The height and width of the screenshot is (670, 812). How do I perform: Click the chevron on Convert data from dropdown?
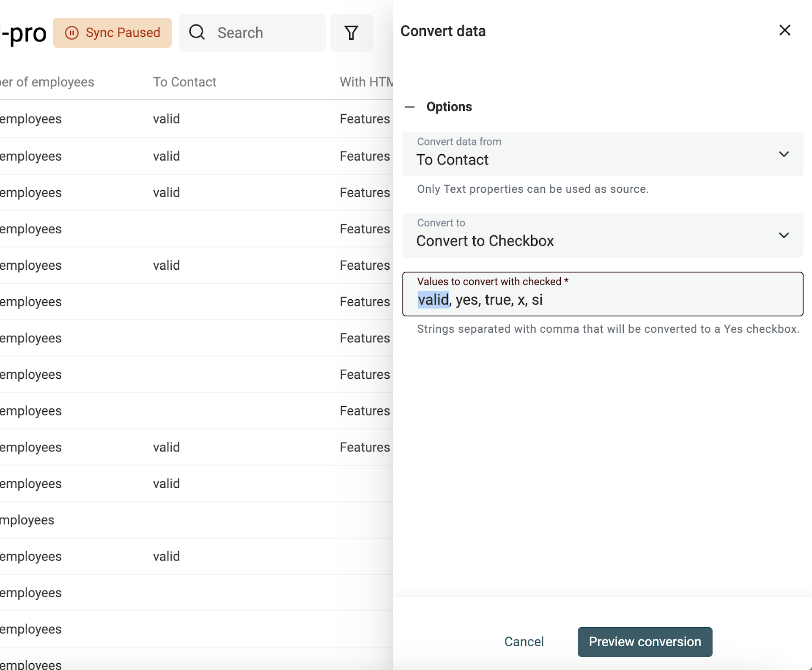point(784,154)
